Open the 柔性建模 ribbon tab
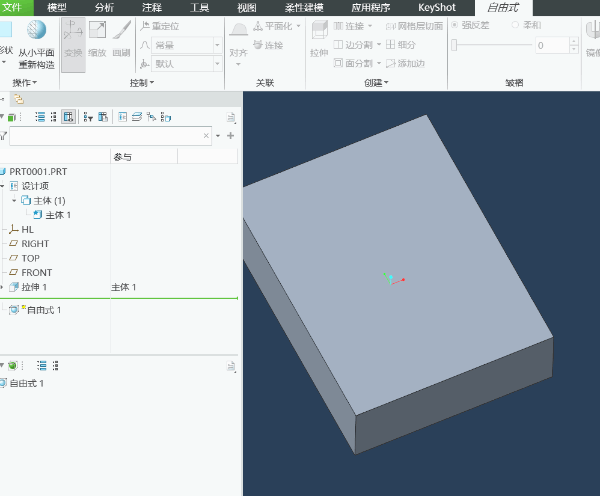 point(304,8)
